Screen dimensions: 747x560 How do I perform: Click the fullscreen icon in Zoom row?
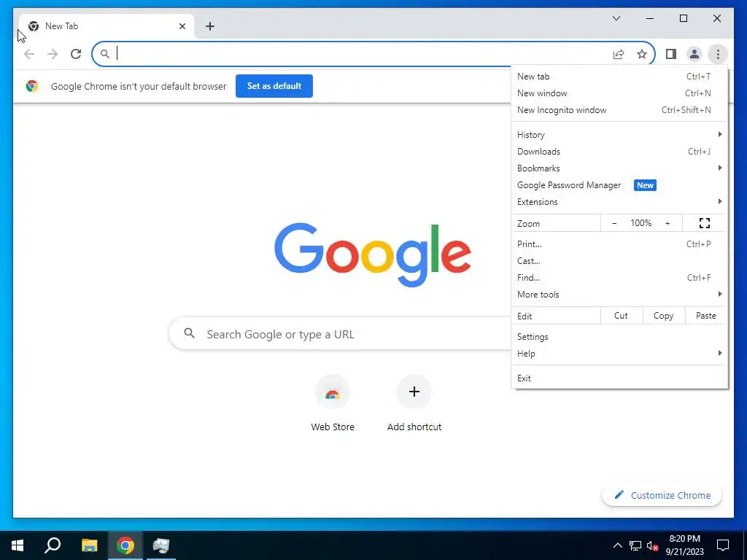(704, 223)
